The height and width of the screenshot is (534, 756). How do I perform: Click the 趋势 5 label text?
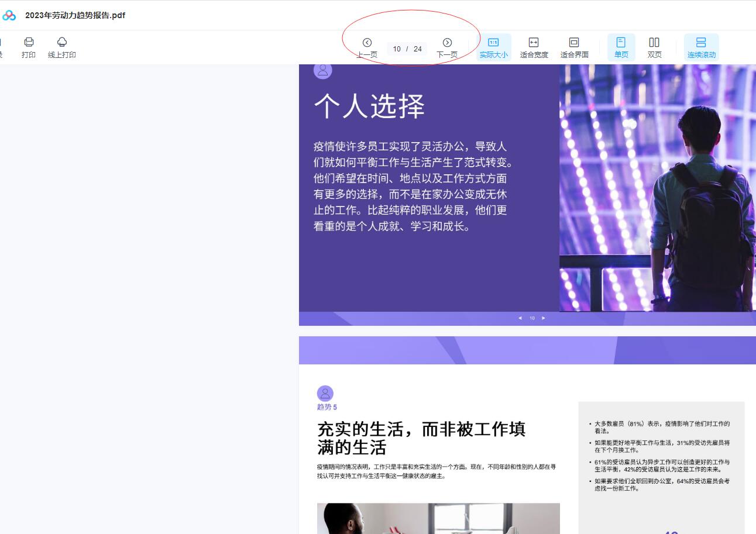327,407
